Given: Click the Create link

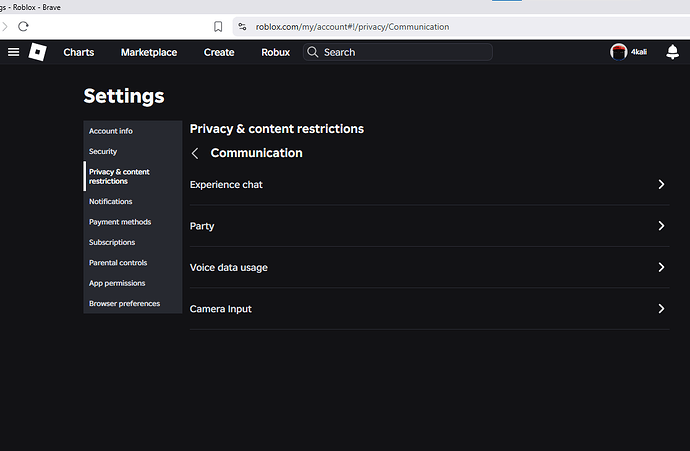Looking at the screenshot, I should click(219, 52).
